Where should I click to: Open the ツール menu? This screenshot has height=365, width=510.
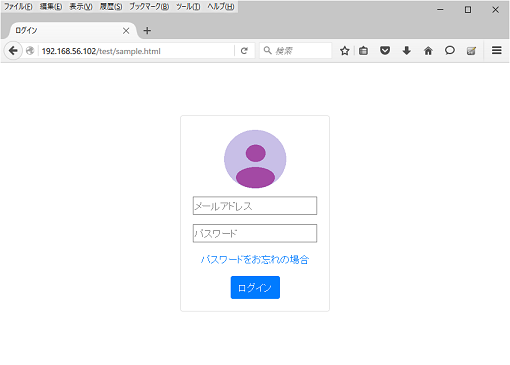188,6
